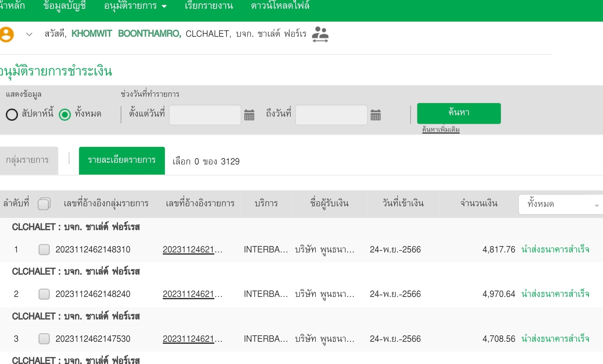
Task: Click the ค้นหาเพิ่มเติม advanced search link
Action: coord(441,129)
